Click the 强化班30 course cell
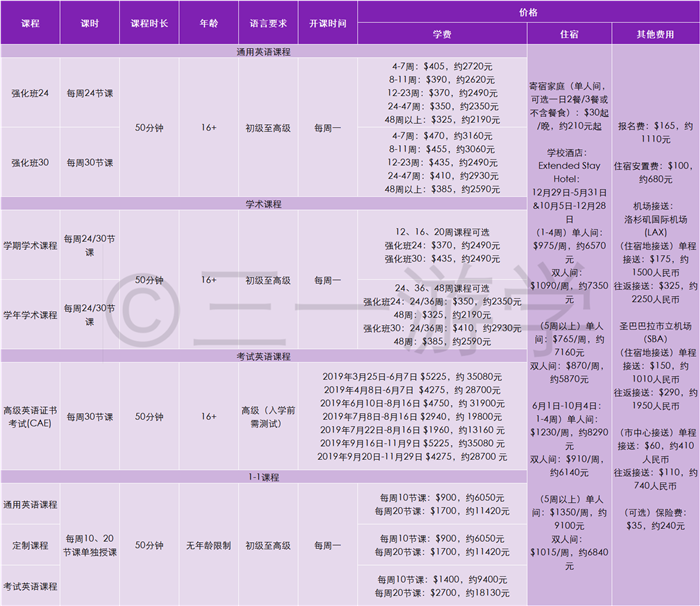This screenshot has height=606, width=700. click(30, 163)
